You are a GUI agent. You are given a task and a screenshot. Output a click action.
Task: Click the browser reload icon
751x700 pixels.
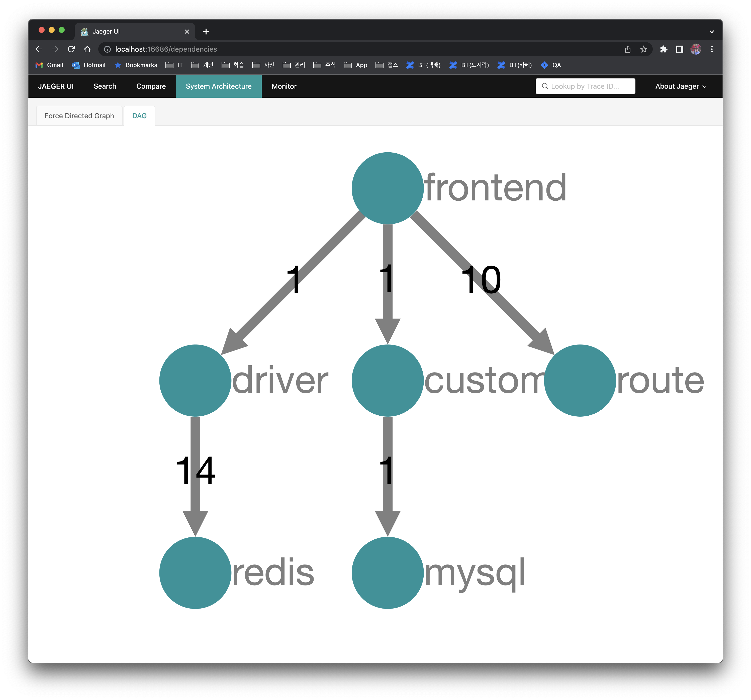[71, 49]
